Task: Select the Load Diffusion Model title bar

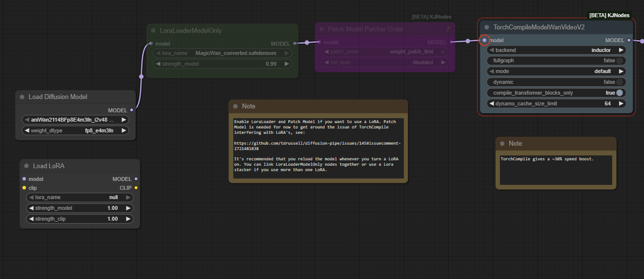Action: 75,97
